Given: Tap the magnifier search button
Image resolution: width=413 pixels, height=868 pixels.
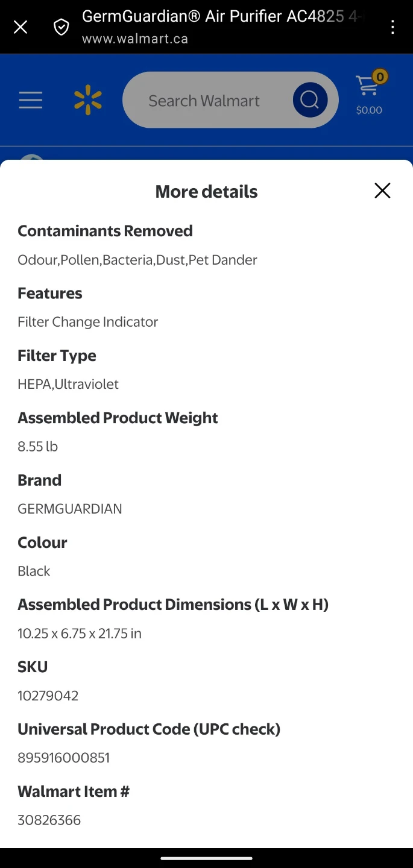Looking at the screenshot, I should (x=310, y=100).
